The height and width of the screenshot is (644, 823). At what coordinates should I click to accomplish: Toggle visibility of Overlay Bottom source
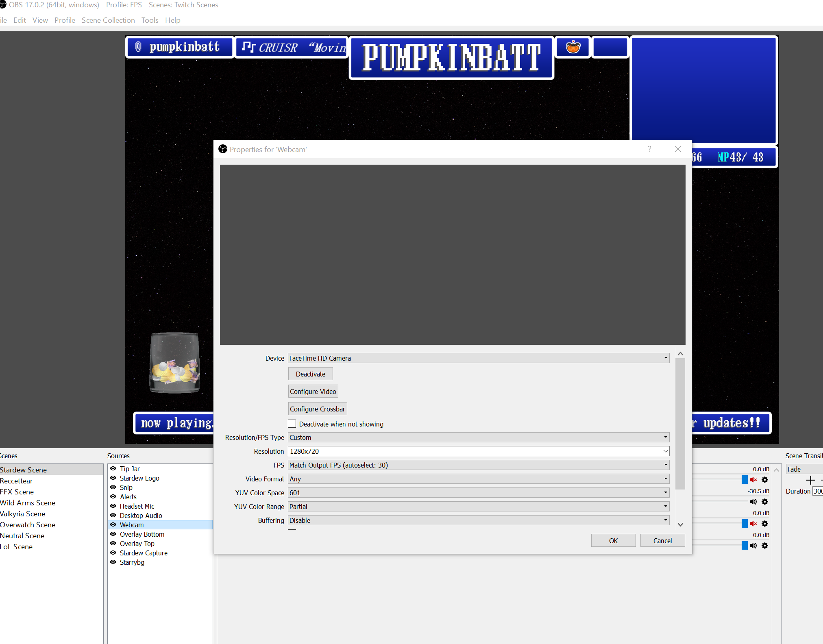tap(113, 534)
